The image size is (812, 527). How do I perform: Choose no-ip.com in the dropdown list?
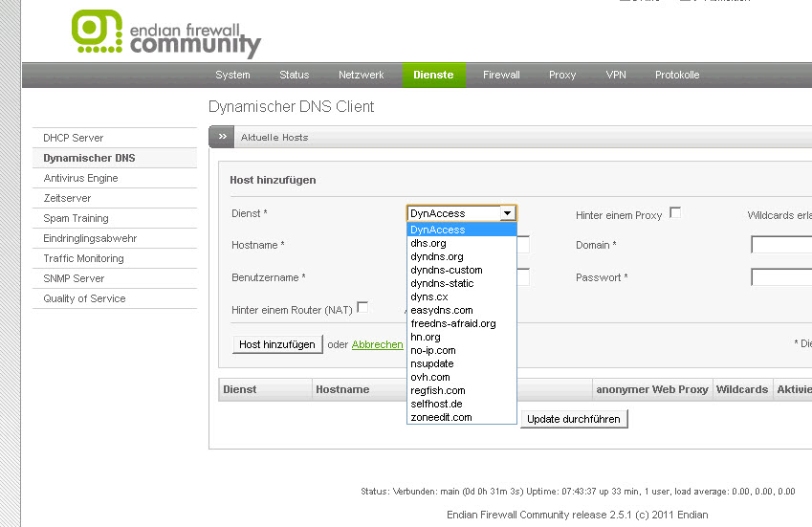tap(433, 350)
